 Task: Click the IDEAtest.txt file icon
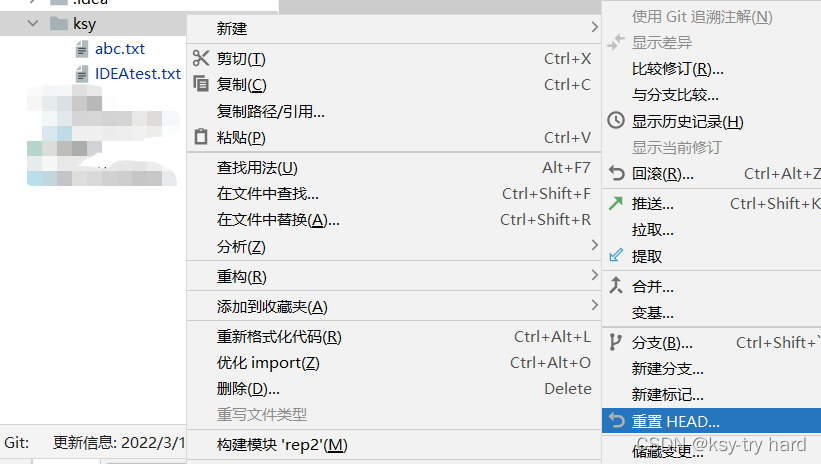82,74
